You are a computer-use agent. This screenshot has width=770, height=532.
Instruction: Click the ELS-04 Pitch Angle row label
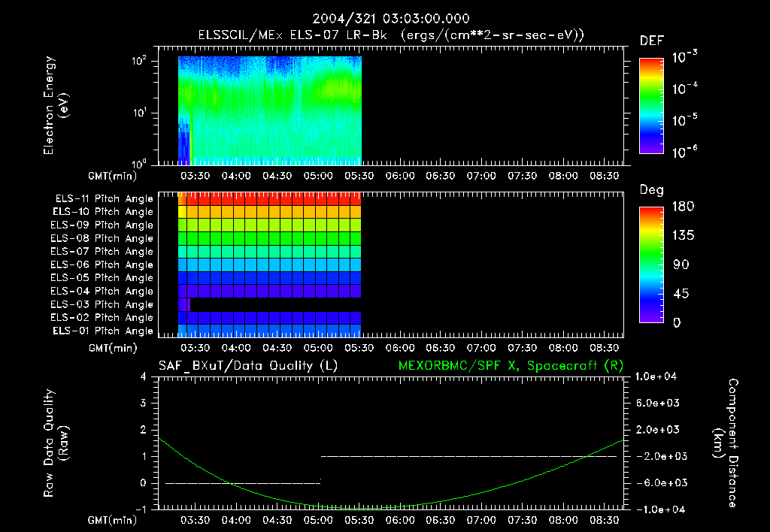(x=102, y=291)
